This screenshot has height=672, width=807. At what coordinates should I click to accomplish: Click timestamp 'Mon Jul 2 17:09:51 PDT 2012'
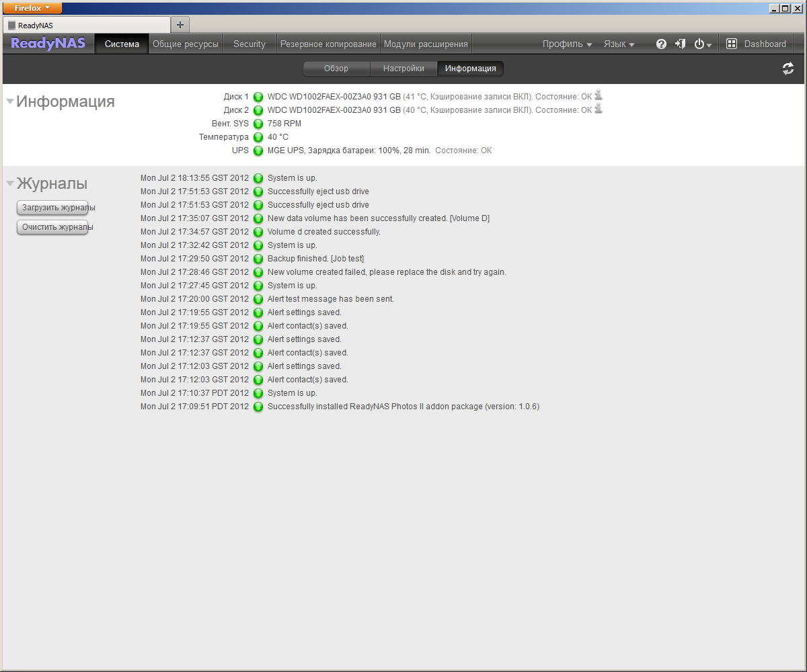(194, 407)
